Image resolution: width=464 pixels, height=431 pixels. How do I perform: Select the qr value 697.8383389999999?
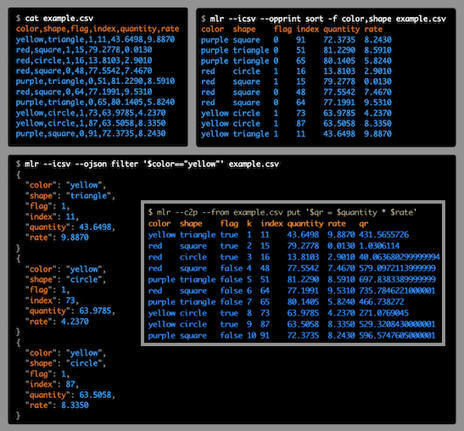coord(397,279)
